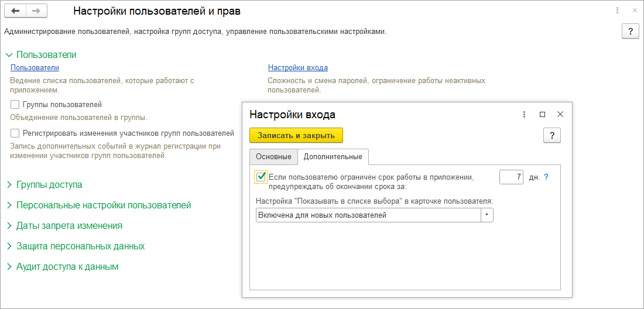The width and height of the screenshot is (644, 309).
Task: Uncheck the expiration warning checkbox
Action: tap(261, 177)
